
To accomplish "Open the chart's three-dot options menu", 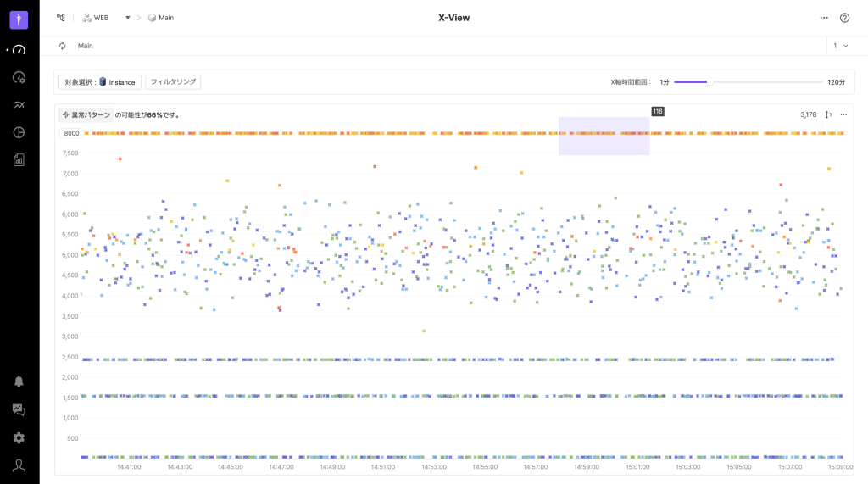I will pos(843,114).
